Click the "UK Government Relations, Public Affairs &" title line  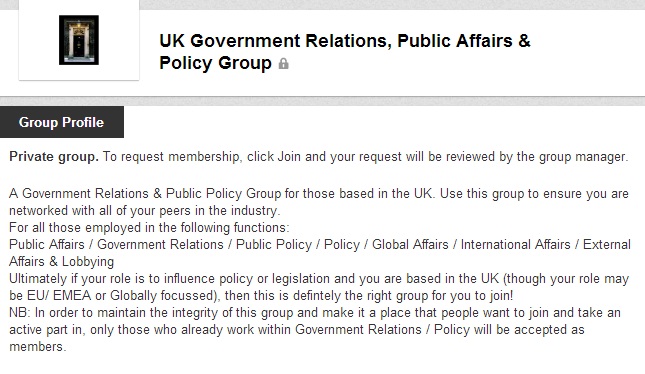click(345, 41)
